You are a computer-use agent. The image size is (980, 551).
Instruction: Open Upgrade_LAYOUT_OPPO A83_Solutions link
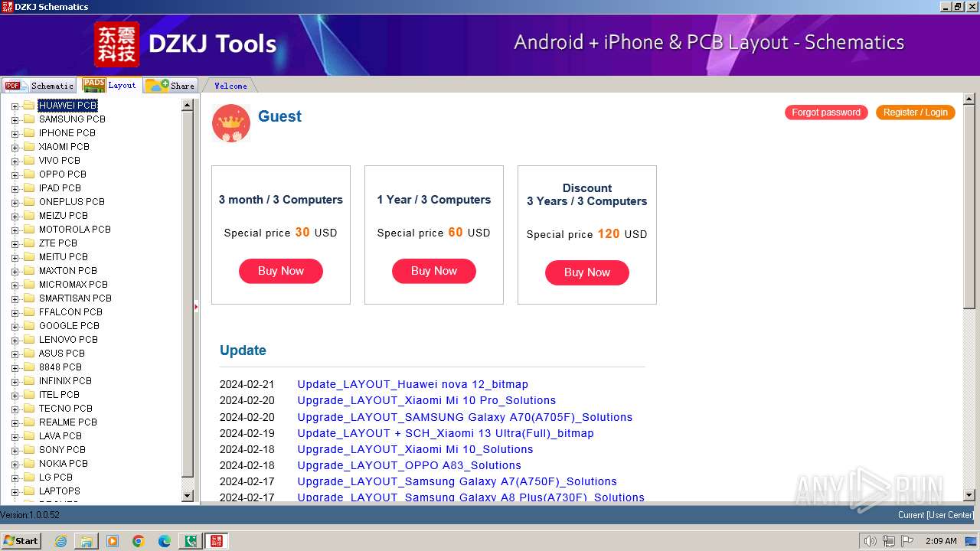(409, 465)
